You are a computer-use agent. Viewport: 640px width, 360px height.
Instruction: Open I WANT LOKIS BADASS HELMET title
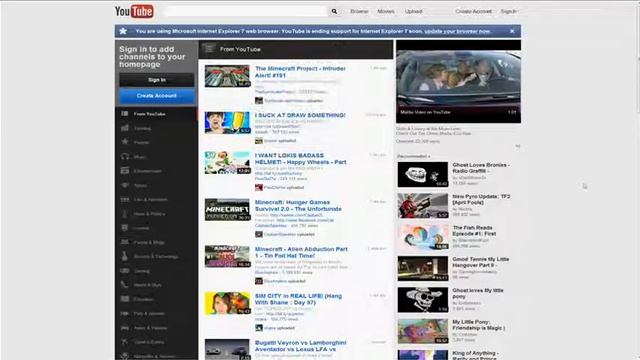[x=300, y=159]
